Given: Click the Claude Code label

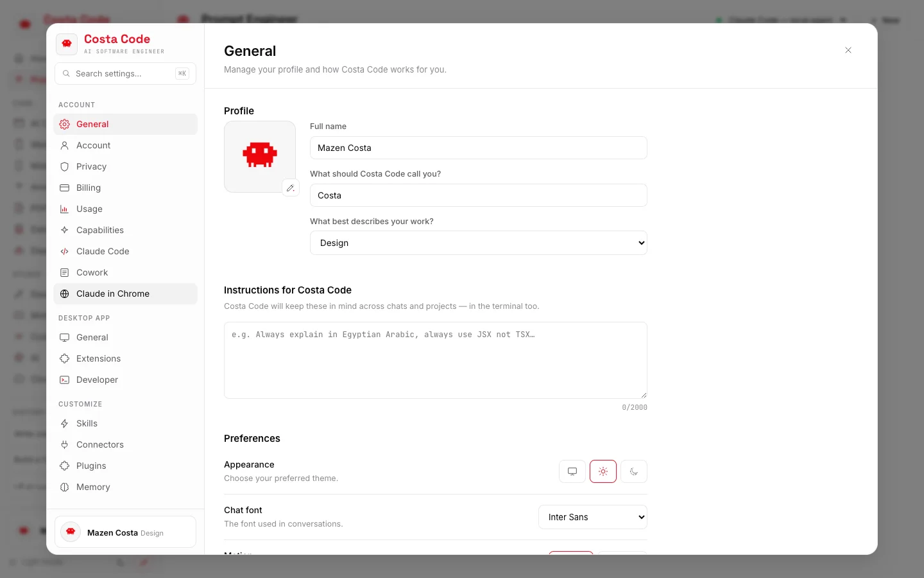Looking at the screenshot, I should pos(103,251).
